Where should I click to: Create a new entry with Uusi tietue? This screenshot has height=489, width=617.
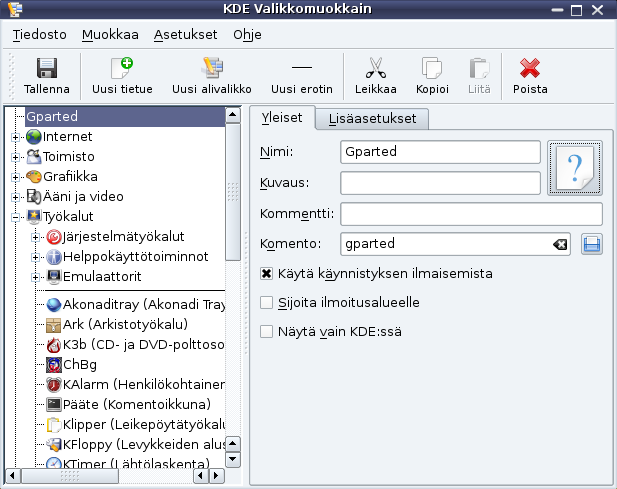(x=122, y=76)
